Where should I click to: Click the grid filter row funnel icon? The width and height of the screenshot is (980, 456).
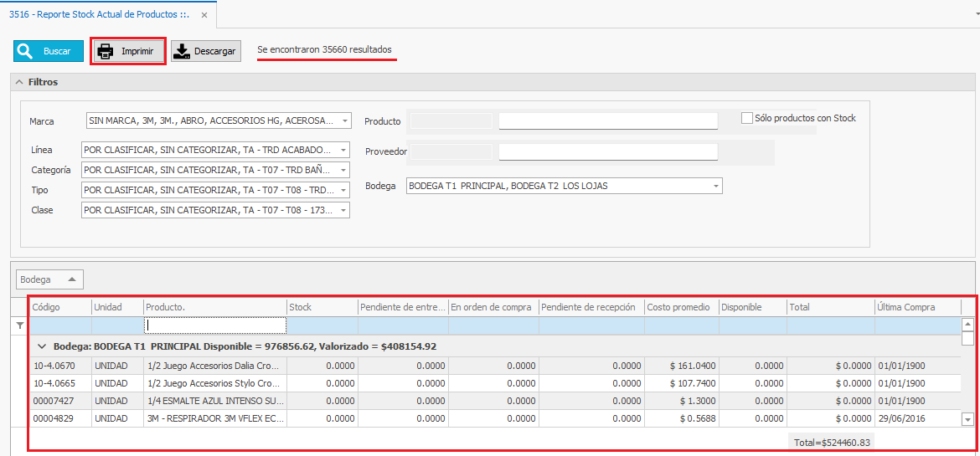pyautogui.click(x=20, y=325)
